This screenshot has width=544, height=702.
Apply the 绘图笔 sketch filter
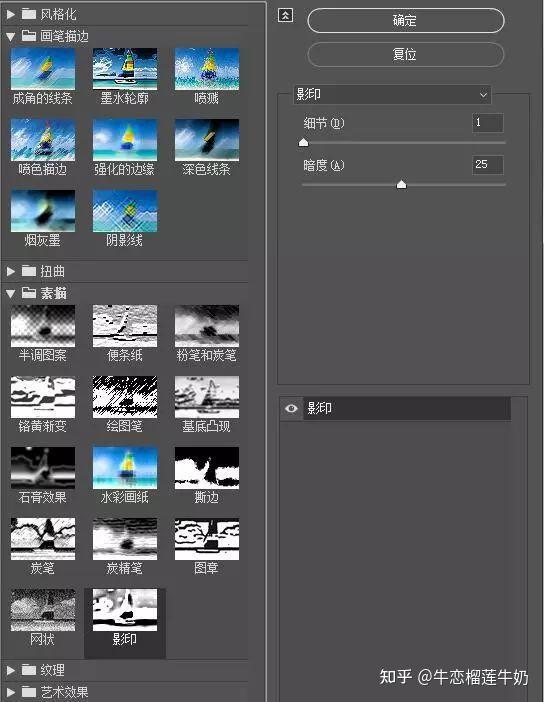tap(125, 397)
